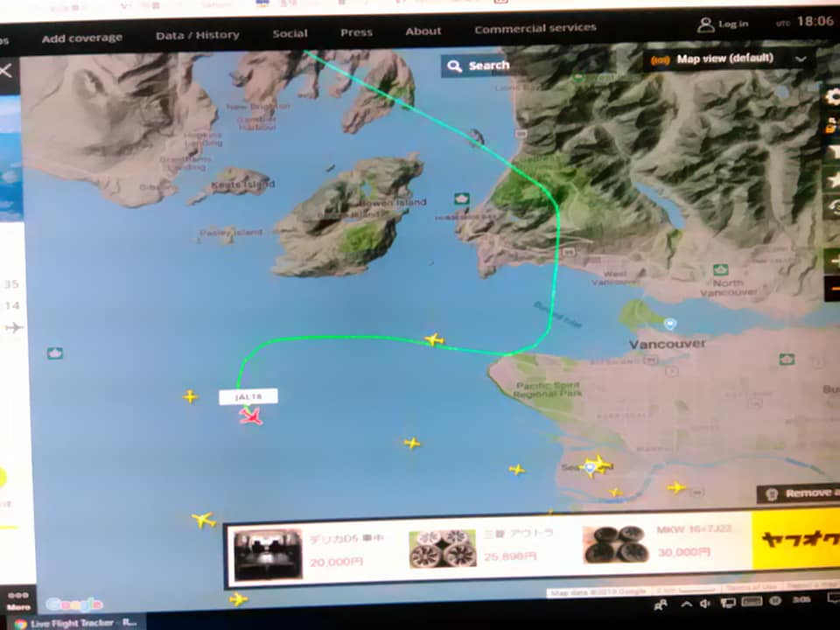Open the notification action center icon

pyautogui.click(x=834, y=598)
